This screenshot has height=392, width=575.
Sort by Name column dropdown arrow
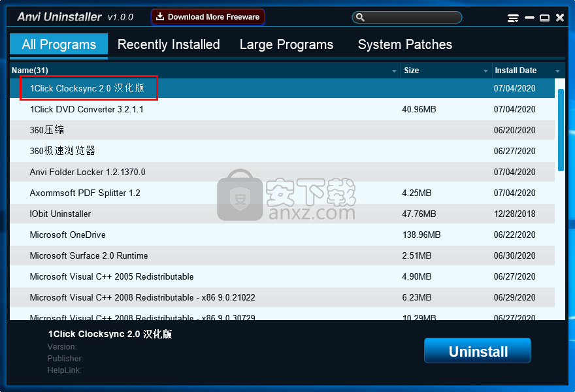pos(394,71)
